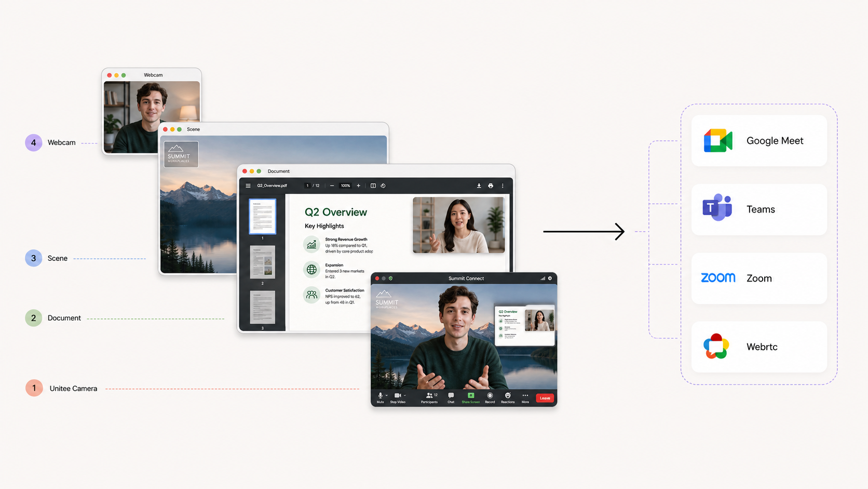This screenshot has height=489, width=868.
Task: Maximize the Document window with green button
Action: [x=259, y=171]
